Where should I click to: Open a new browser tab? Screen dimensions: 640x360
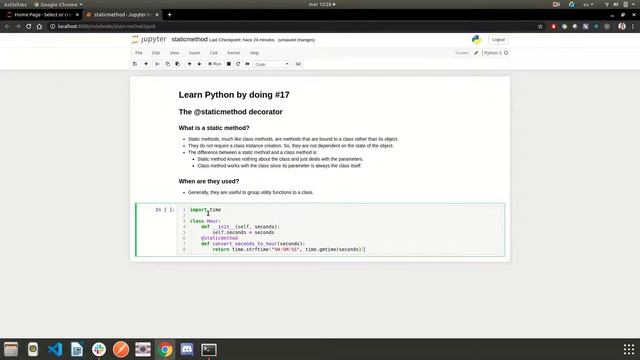coord(169,15)
